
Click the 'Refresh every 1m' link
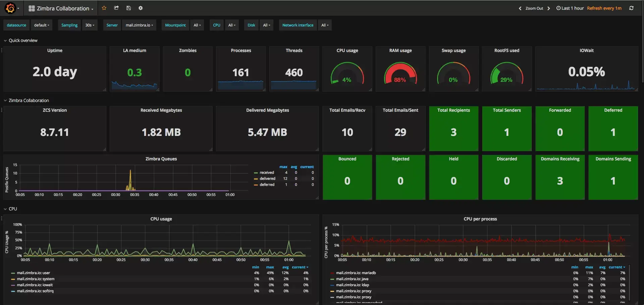[x=604, y=8]
